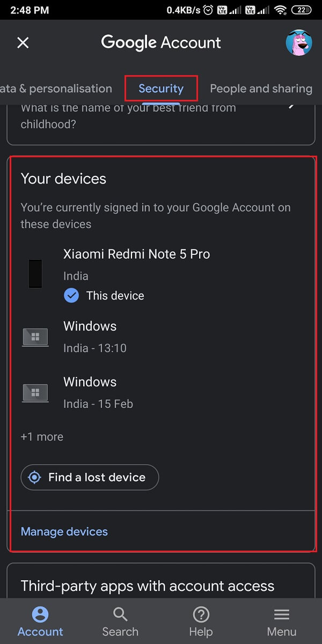Tap the blue This device checkmark
322x644 pixels.
coord(71,295)
